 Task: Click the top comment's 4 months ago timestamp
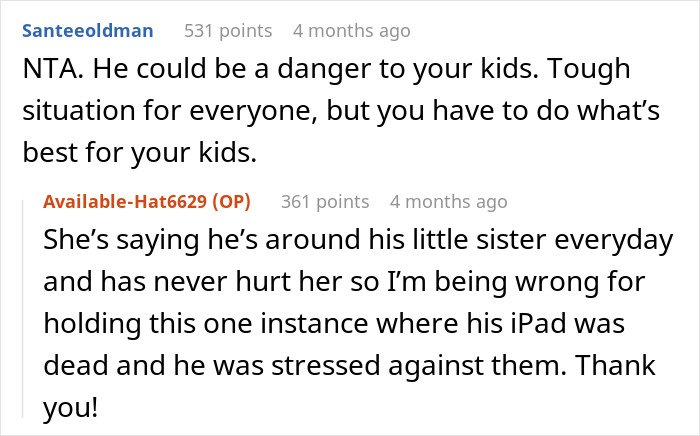pos(351,31)
